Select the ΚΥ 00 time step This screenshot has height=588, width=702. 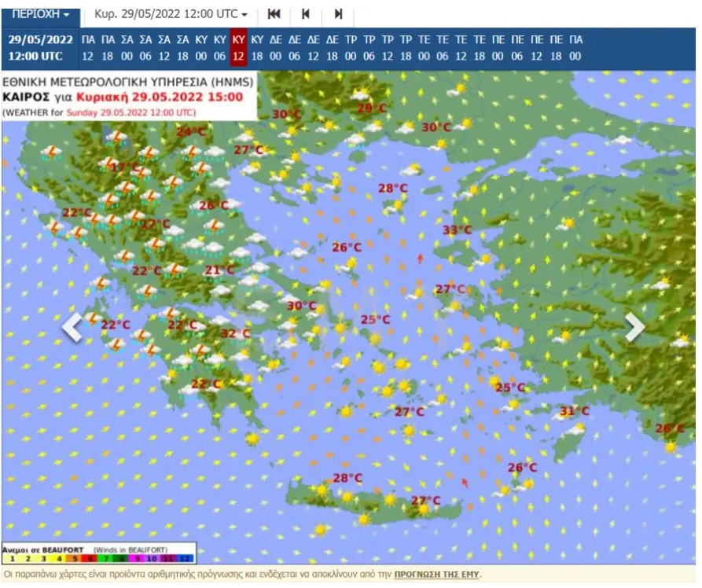(201, 48)
